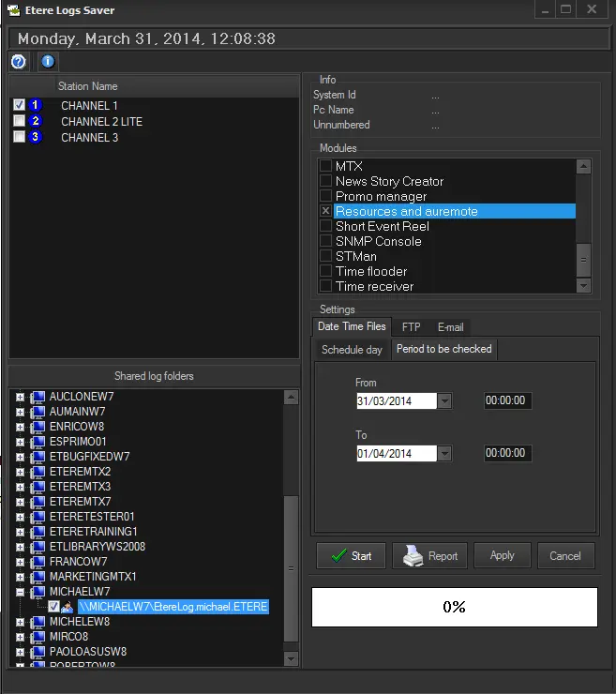
Task: Click the blue info icon
Action: pyautogui.click(x=47, y=62)
